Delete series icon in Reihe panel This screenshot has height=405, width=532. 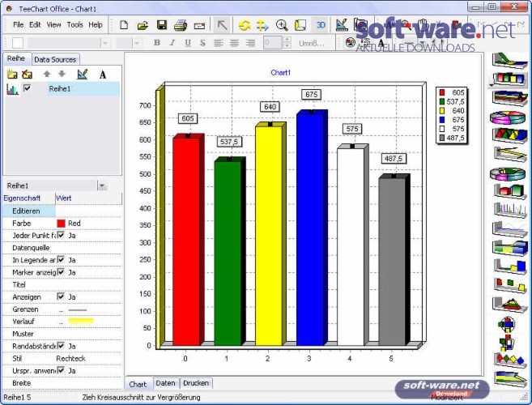tap(28, 74)
